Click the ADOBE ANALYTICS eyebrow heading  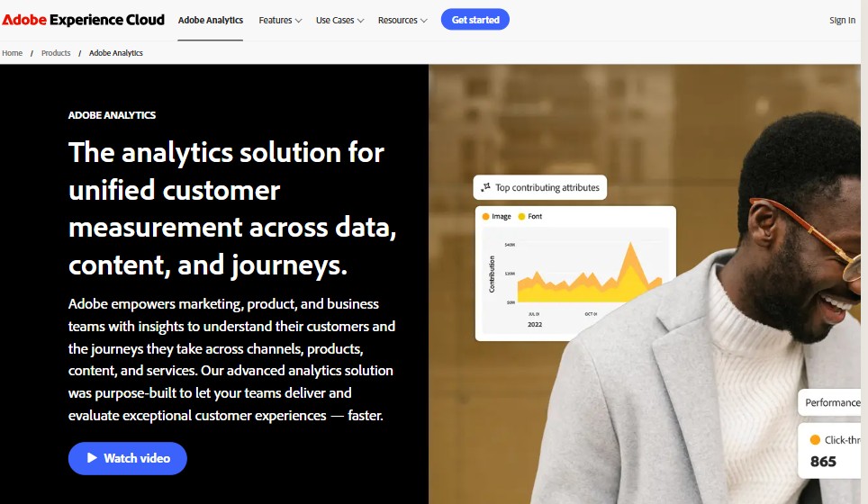point(112,115)
